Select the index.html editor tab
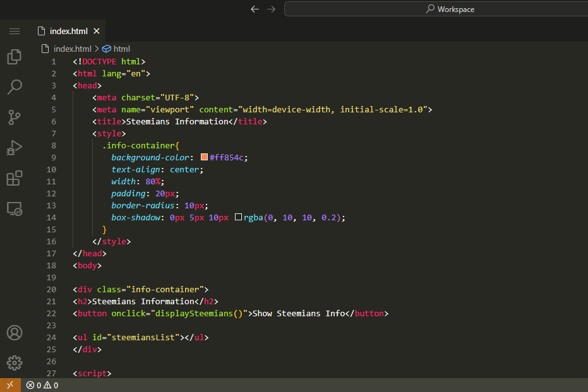588x392 pixels. coord(68,31)
